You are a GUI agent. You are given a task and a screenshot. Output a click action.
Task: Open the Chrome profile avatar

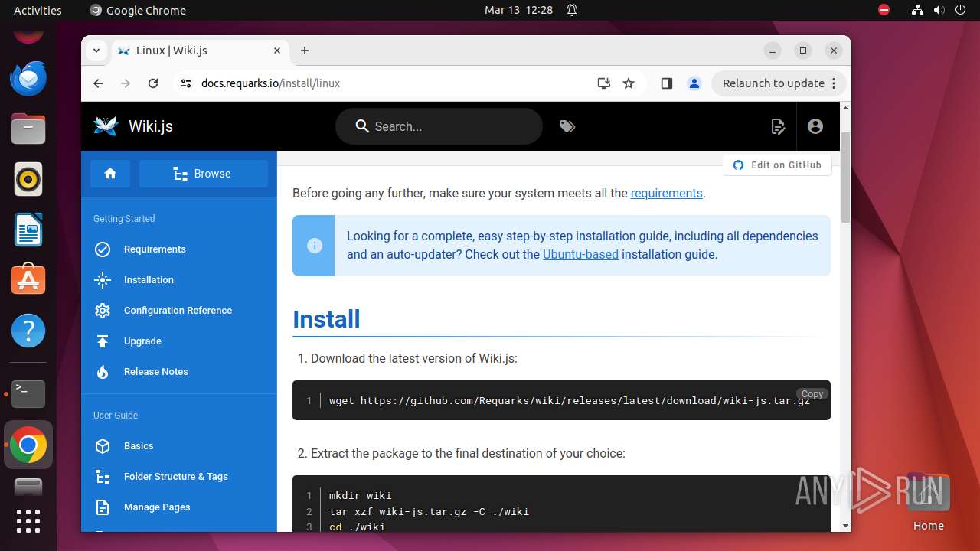[694, 83]
